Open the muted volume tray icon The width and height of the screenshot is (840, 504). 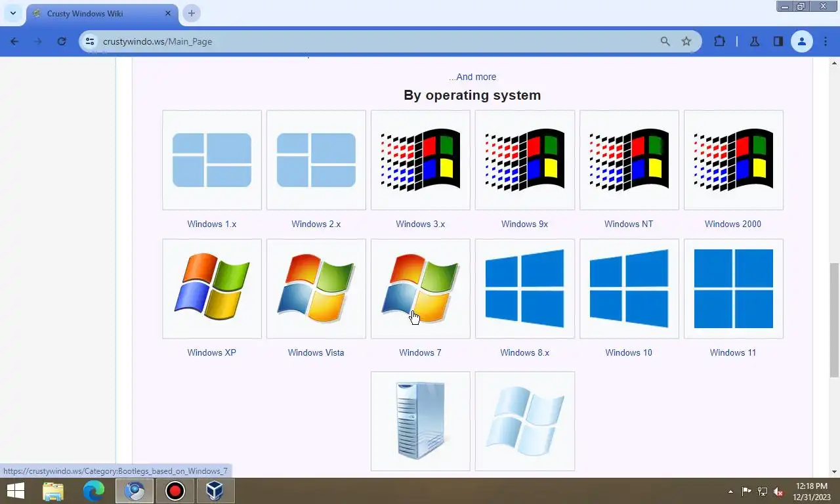778,492
